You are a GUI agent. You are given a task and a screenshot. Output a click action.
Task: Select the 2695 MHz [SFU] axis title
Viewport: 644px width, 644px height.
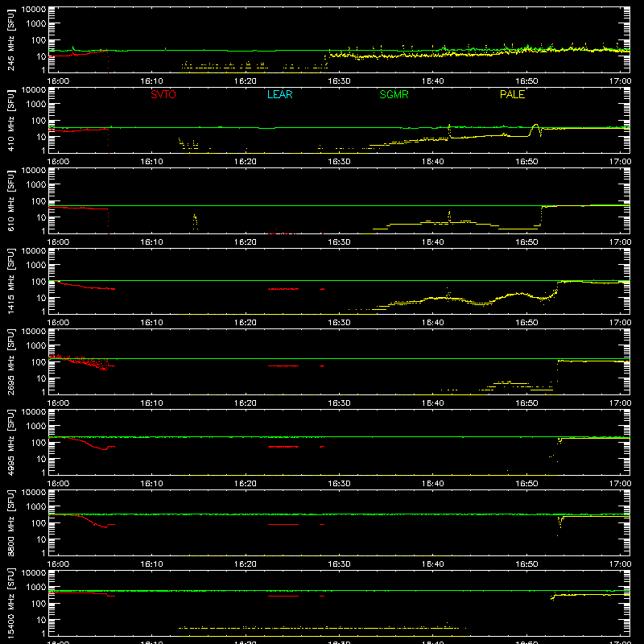[11, 361]
